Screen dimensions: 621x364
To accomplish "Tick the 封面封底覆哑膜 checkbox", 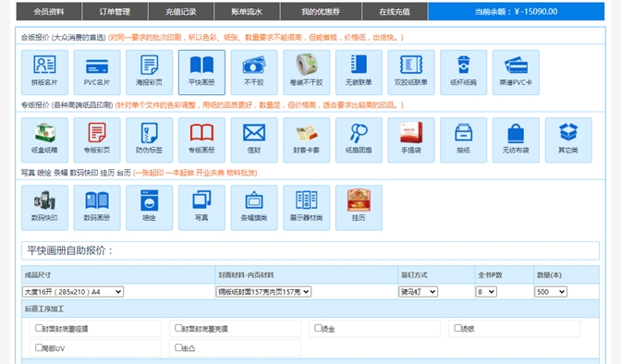I will tap(39, 328).
